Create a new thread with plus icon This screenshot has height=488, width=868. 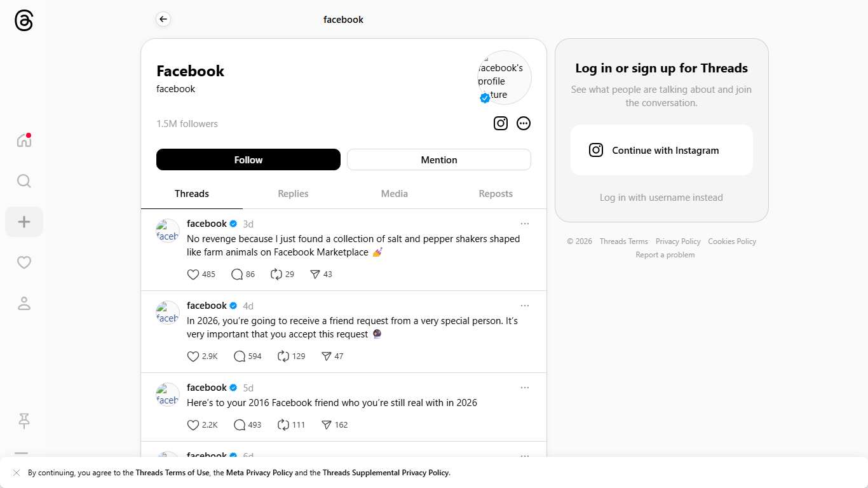tap(24, 222)
